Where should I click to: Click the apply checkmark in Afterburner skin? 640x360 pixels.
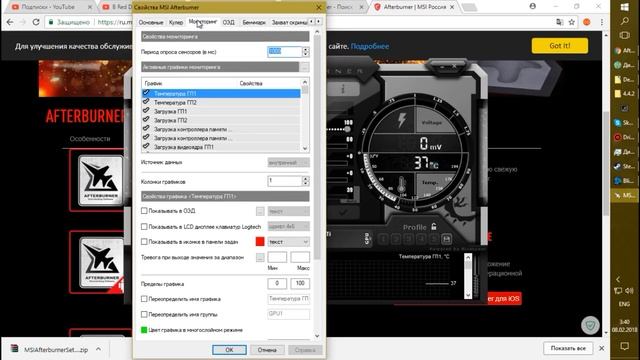click(x=342, y=213)
